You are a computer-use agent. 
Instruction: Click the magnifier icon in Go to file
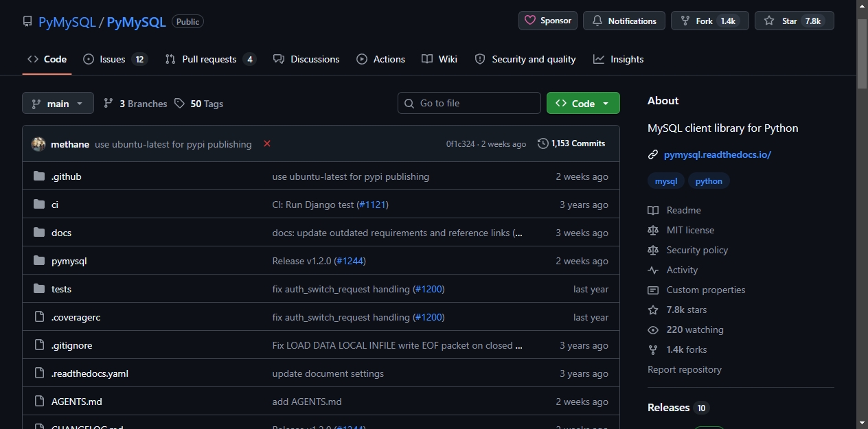[409, 103]
